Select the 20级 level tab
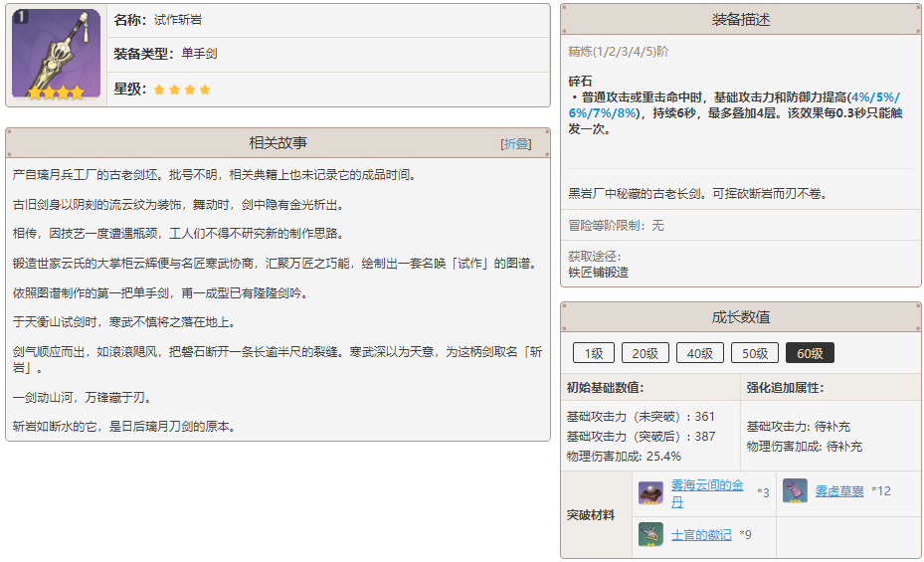The width and height of the screenshot is (924, 562). 645,353
